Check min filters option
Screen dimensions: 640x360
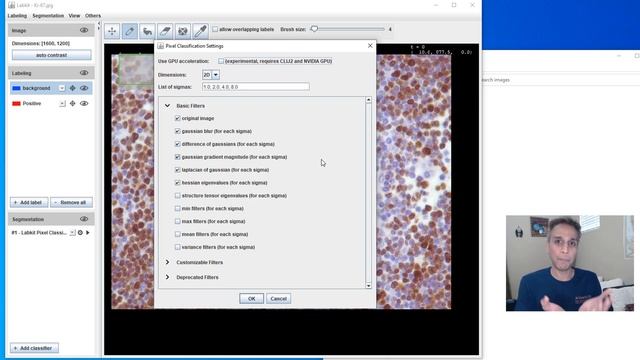[178, 209]
